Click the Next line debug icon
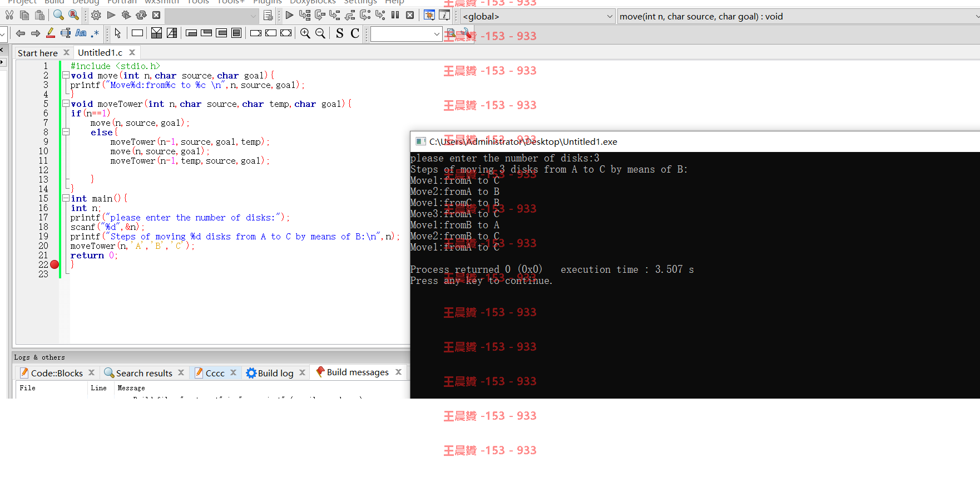 (x=320, y=15)
